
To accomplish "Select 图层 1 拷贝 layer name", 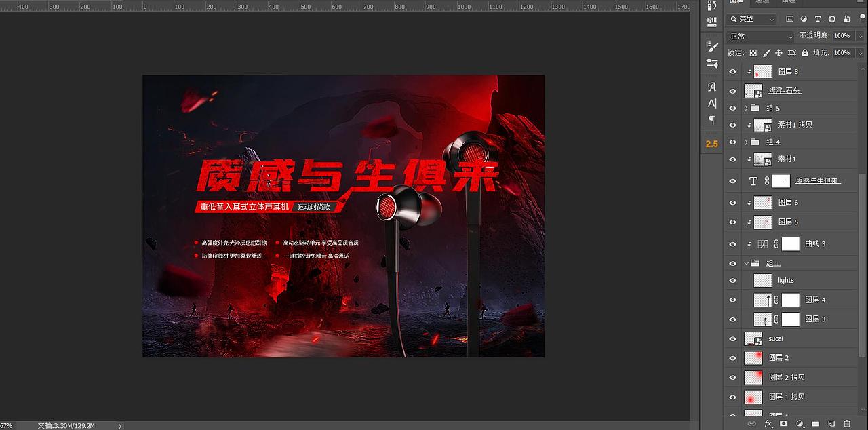I will pos(787,397).
